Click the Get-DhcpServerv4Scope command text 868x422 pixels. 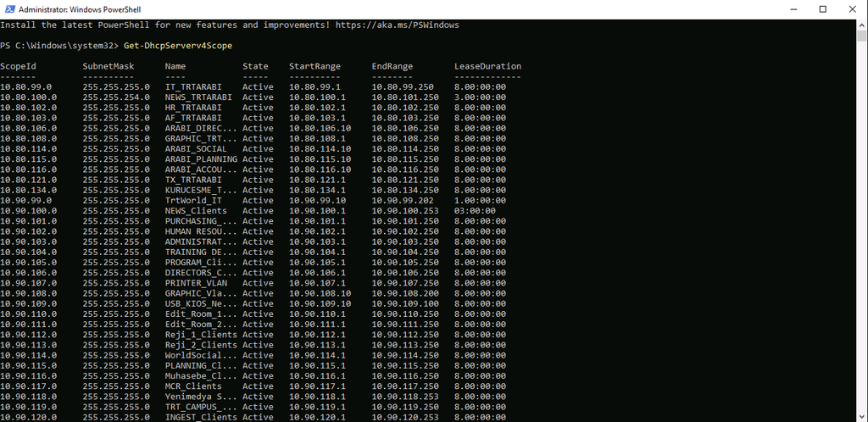(x=178, y=46)
